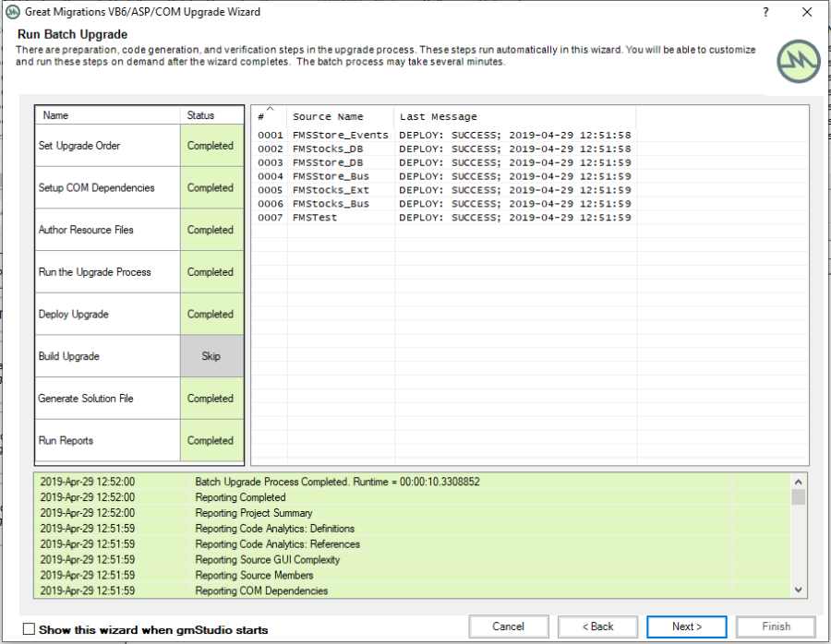Select the FMSTest project row
Screen dimensions: 831x644
coord(315,218)
